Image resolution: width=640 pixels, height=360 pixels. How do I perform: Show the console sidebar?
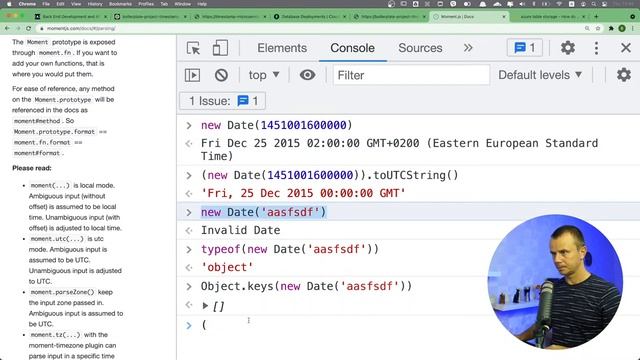(x=192, y=75)
